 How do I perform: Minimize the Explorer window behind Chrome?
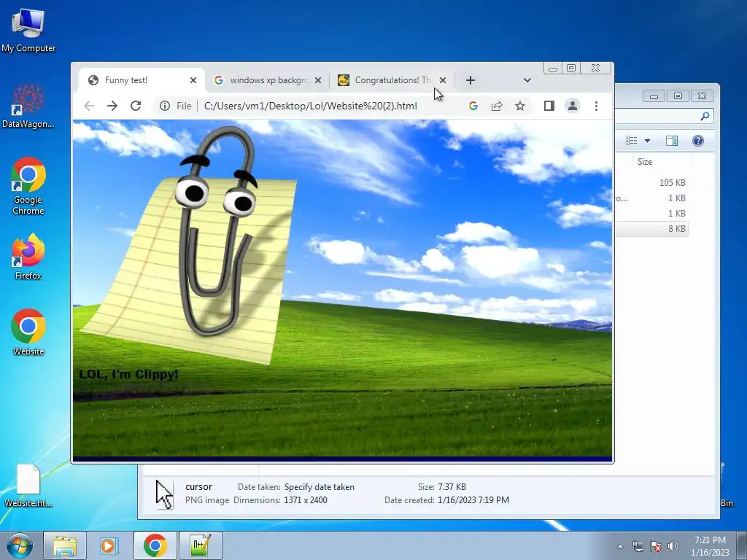pos(654,96)
